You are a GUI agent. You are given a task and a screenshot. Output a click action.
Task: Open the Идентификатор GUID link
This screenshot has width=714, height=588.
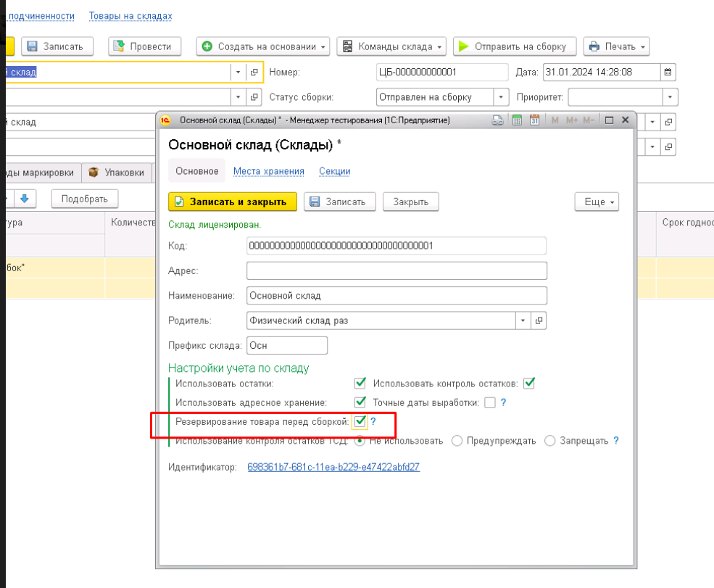pyautogui.click(x=333, y=467)
